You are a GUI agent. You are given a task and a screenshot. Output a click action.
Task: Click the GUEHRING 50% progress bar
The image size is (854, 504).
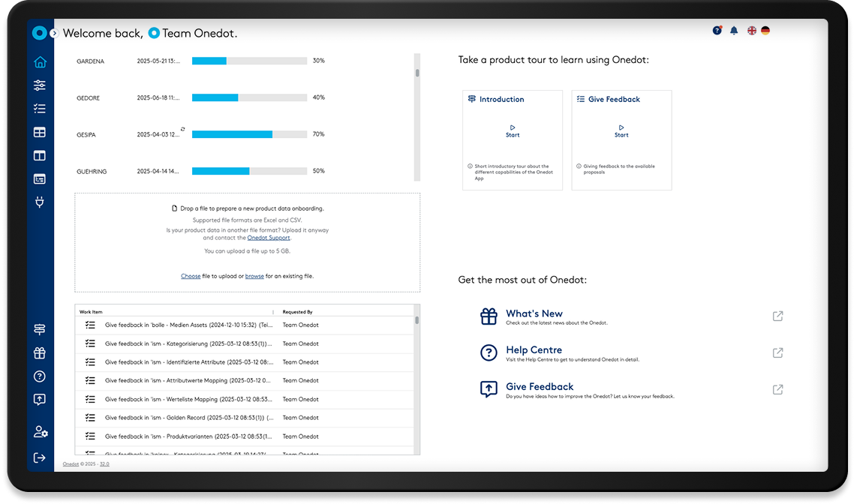[x=249, y=171]
